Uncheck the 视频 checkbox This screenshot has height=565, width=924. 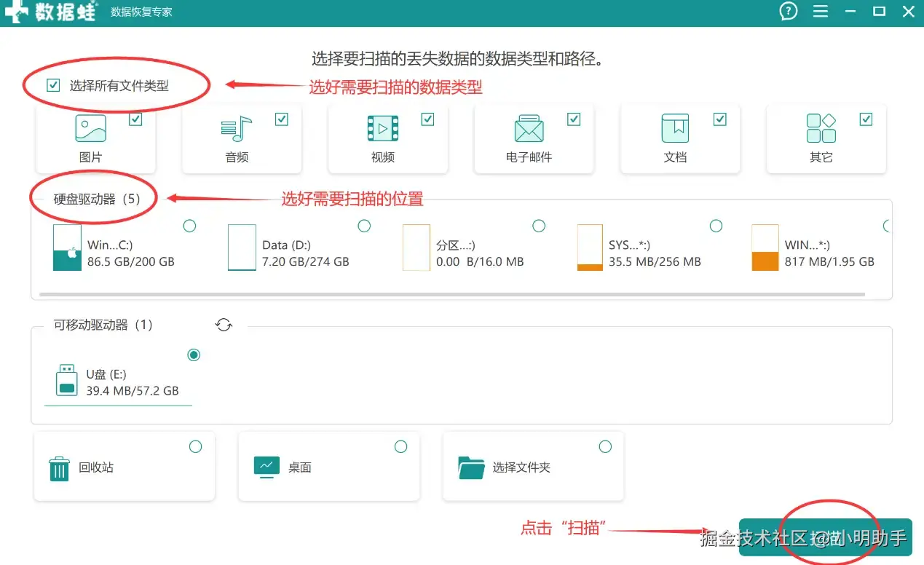tap(427, 119)
